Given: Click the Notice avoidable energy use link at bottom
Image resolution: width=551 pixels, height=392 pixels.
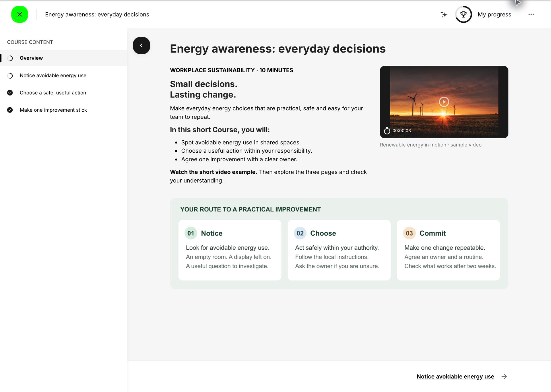Looking at the screenshot, I should [x=455, y=377].
